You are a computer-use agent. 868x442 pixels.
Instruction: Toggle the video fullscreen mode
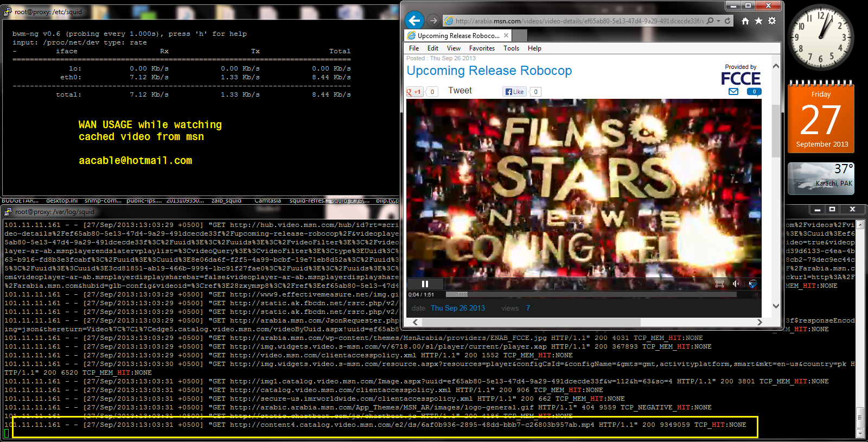click(719, 284)
